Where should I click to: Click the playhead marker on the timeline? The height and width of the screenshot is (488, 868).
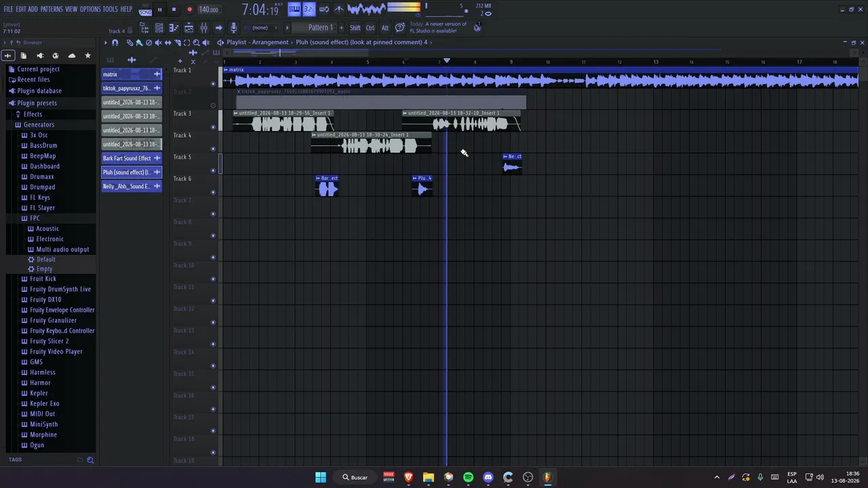[x=446, y=61]
